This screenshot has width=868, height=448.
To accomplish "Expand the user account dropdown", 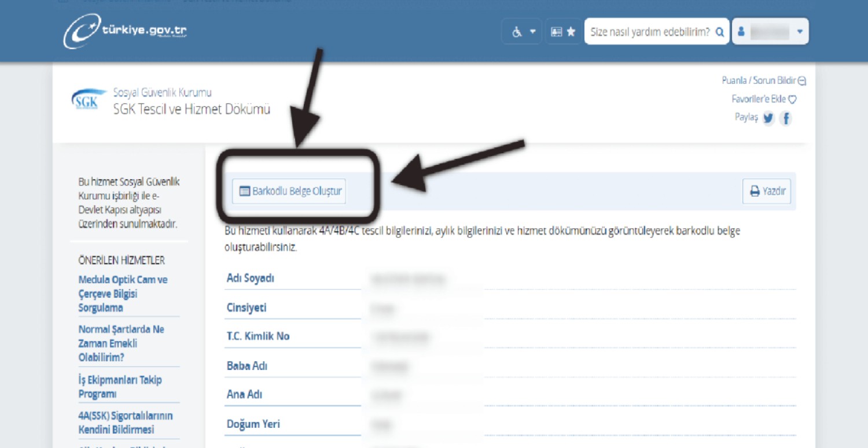I will click(x=800, y=32).
